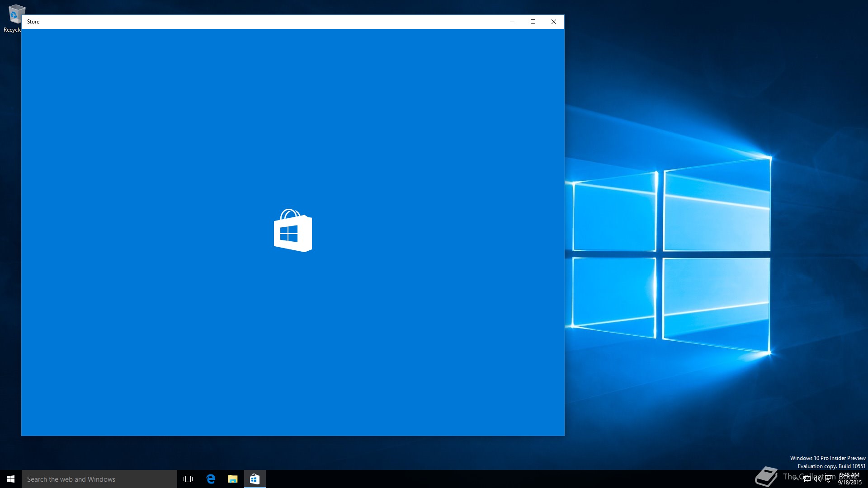The image size is (868, 488).
Task: Minimize the Store window
Action: (x=512, y=22)
